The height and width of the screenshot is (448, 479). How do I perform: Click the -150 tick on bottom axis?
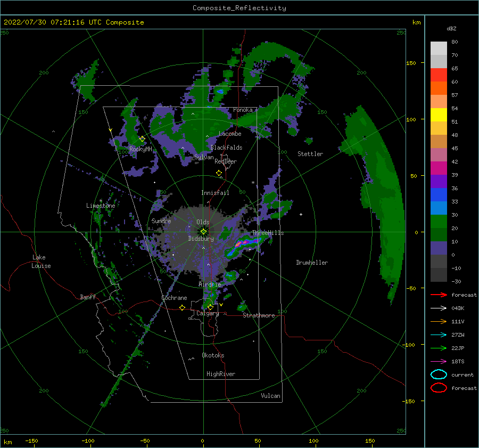tap(31, 441)
